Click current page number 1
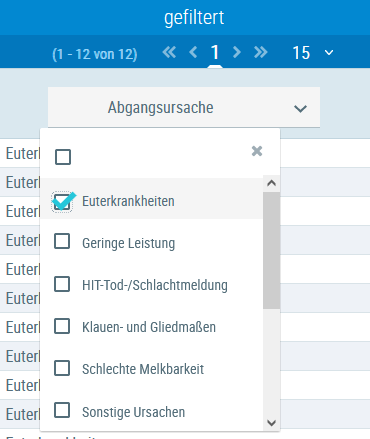Screen dimensions: 370x439 pos(215,52)
